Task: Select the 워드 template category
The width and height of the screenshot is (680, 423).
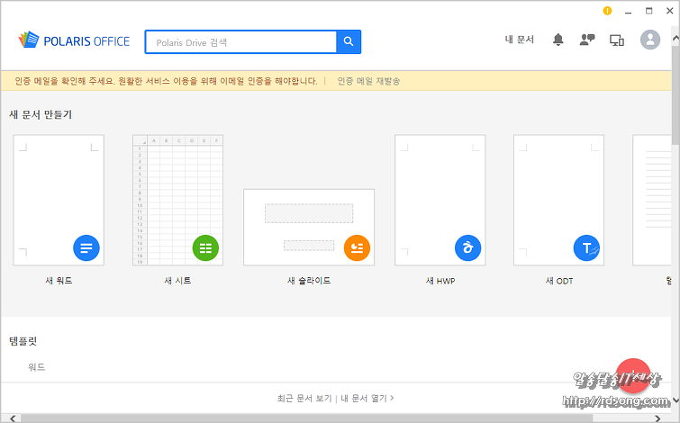Action: (36, 367)
